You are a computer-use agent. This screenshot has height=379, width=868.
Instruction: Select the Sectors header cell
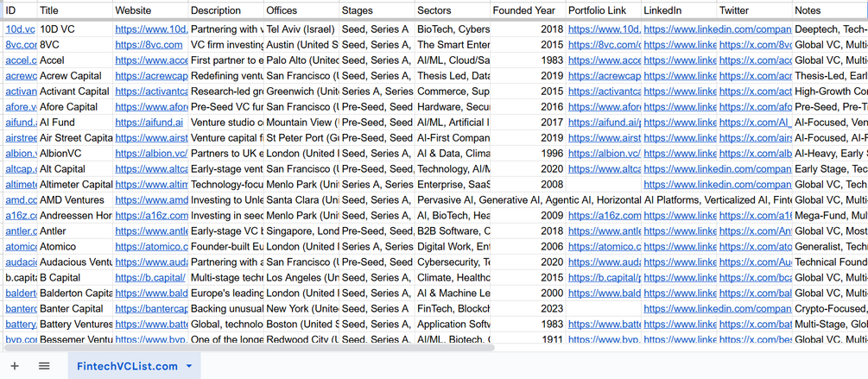point(453,10)
